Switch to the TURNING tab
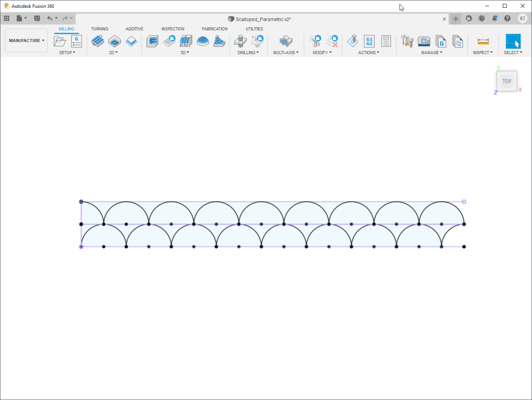 (100, 29)
